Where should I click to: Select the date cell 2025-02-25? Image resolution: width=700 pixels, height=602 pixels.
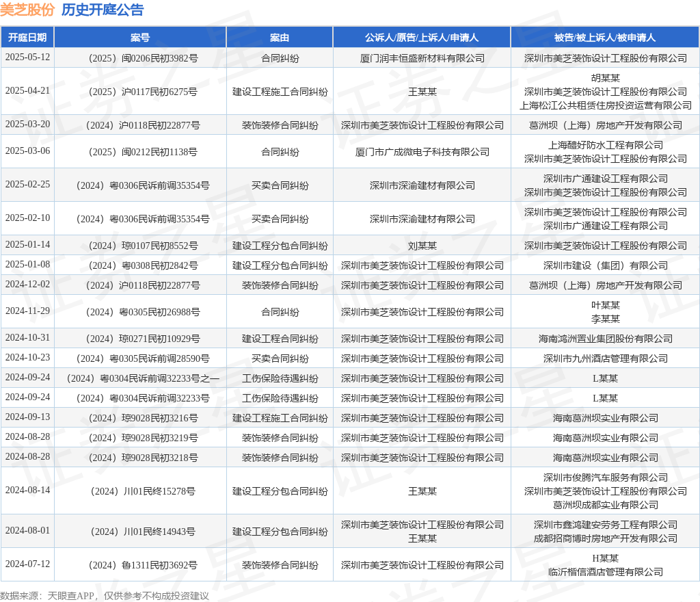click(x=27, y=185)
